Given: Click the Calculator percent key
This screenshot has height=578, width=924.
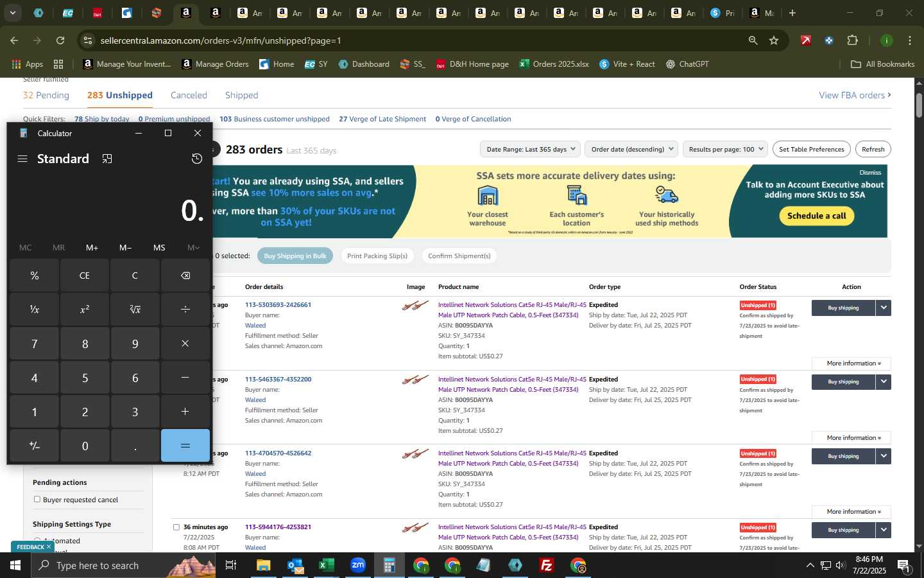Looking at the screenshot, I should (x=35, y=276).
